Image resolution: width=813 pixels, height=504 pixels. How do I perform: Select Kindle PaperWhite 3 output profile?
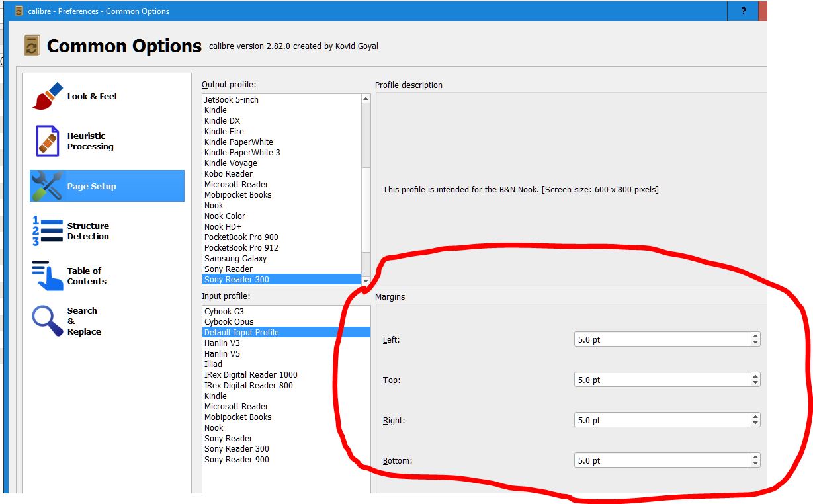coord(281,152)
